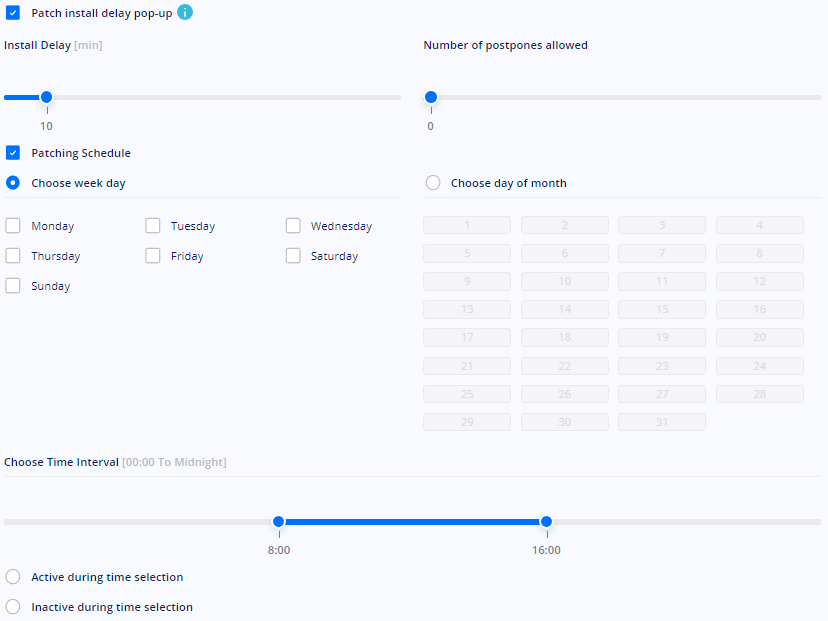The height and width of the screenshot is (621, 828).
Task: Enable the Tuesday checkbox
Action: [153, 226]
